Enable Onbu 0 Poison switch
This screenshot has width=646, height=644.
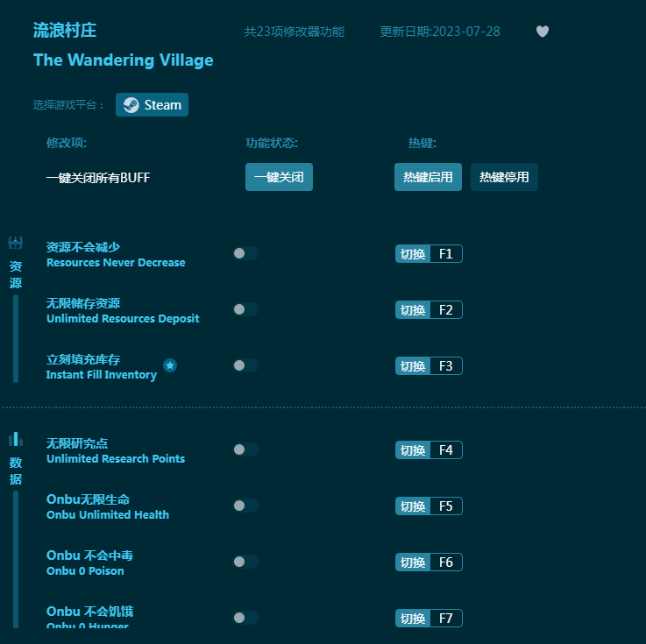point(245,562)
